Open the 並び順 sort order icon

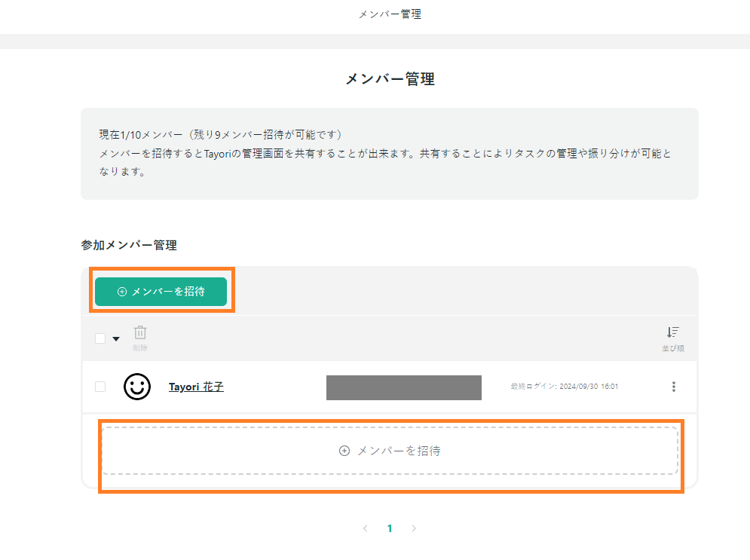[x=672, y=332]
